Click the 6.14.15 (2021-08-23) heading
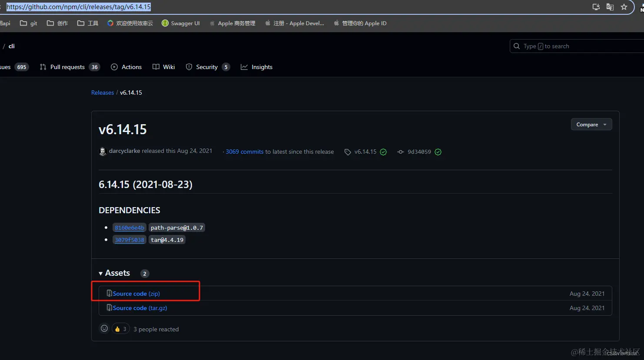The image size is (644, 360). pos(146,185)
